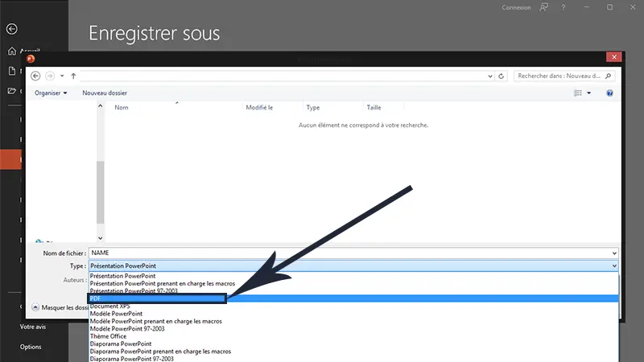Open the Accueil home icon in sidebar

12,51
